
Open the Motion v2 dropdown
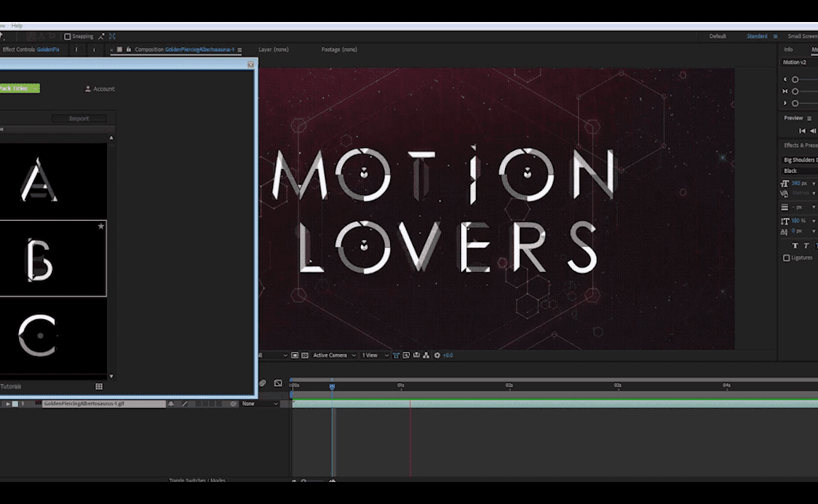pos(798,62)
